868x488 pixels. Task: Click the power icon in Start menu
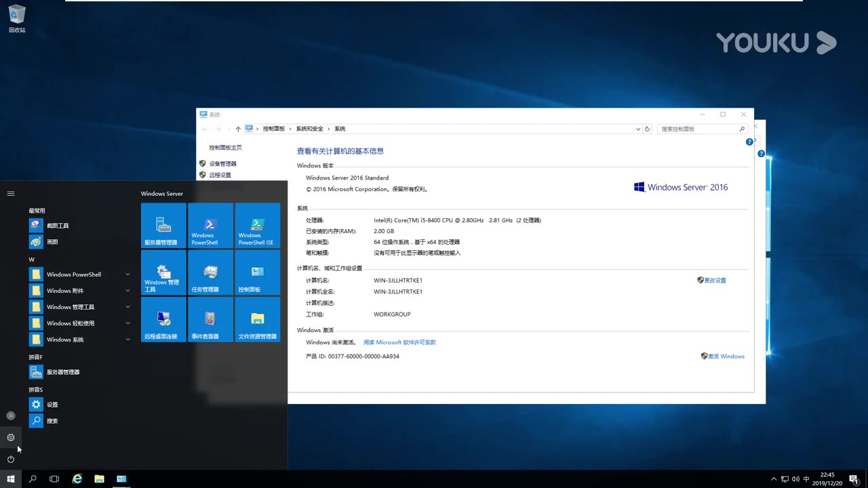[11, 459]
